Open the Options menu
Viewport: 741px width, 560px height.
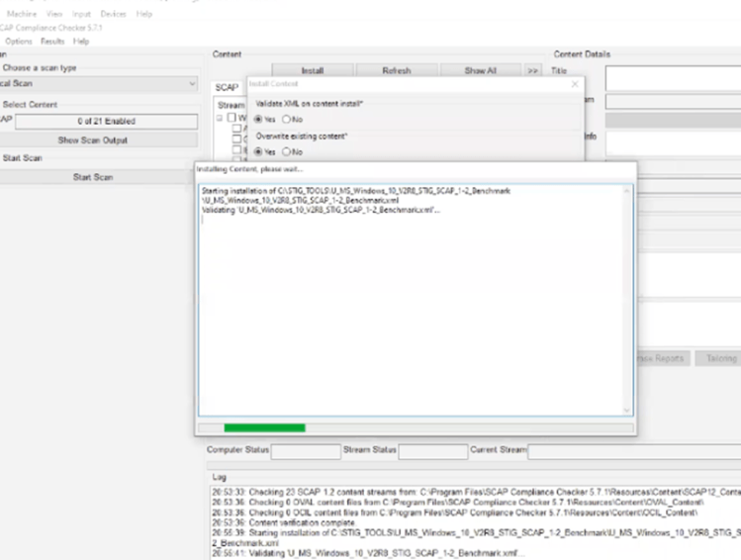[18, 42]
